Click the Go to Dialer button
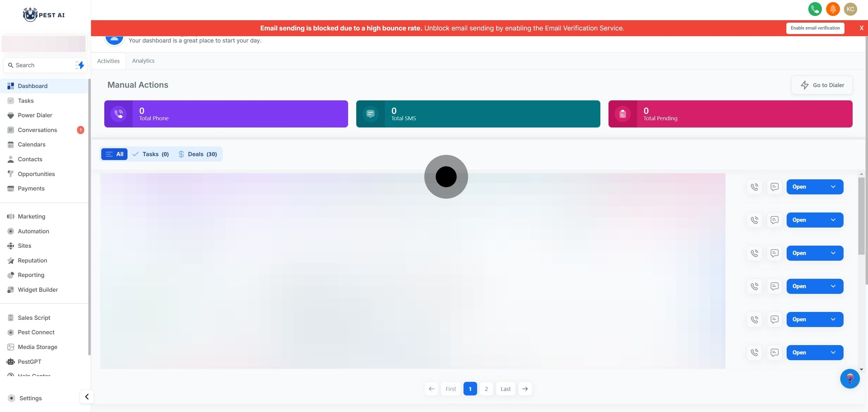This screenshot has height=412, width=868. pyautogui.click(x=822, y=85)
